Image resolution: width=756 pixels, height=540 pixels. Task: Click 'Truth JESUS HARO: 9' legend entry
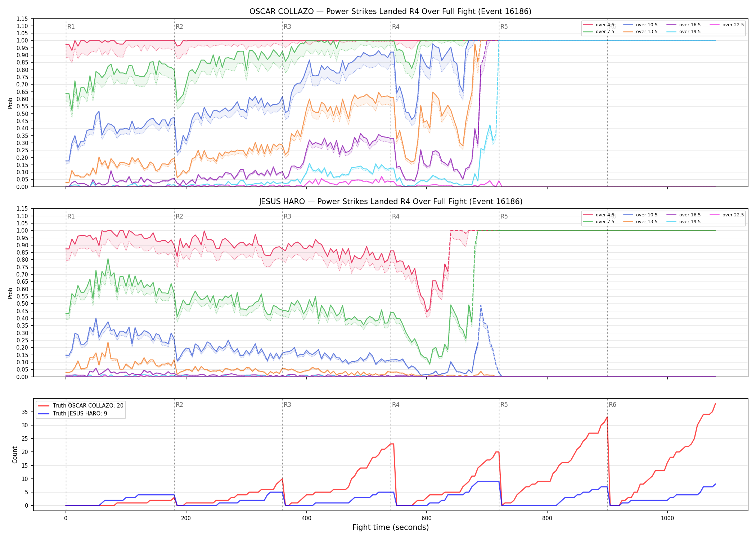72,414
